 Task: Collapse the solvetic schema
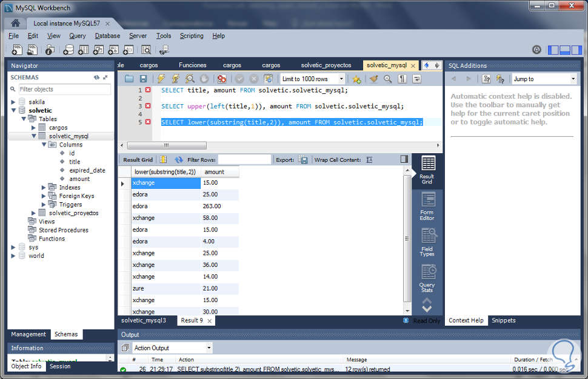click(x=13, y=110)
